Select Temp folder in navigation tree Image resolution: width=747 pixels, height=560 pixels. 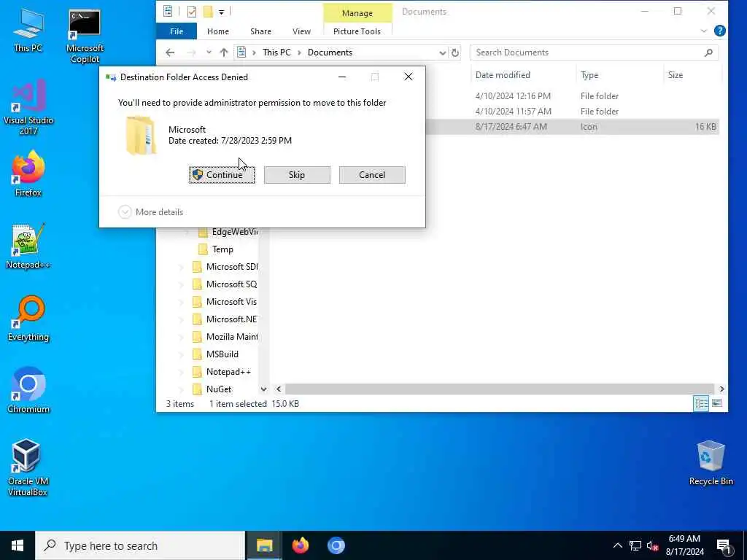[222, 249]
